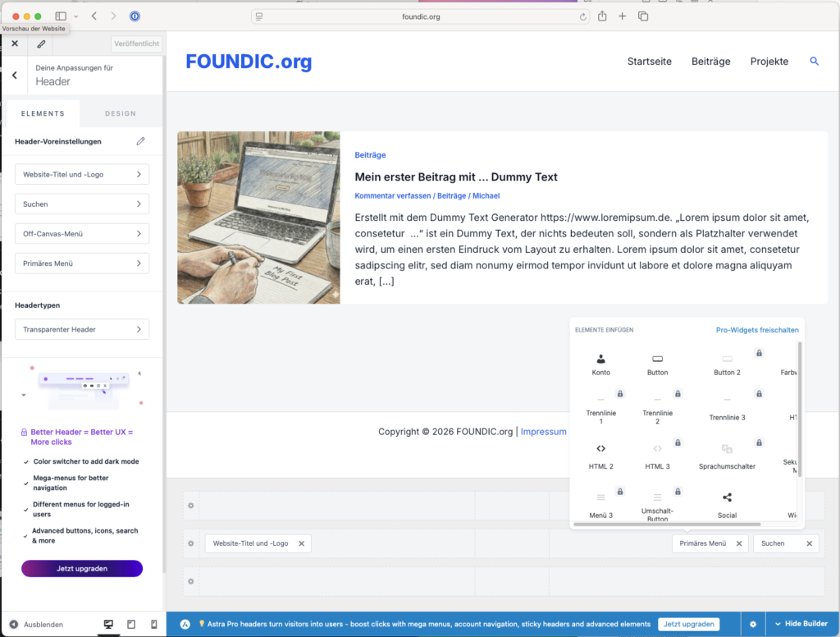Edit Header-Voreinstellungen with the pencil icon

tap(140, 141)
